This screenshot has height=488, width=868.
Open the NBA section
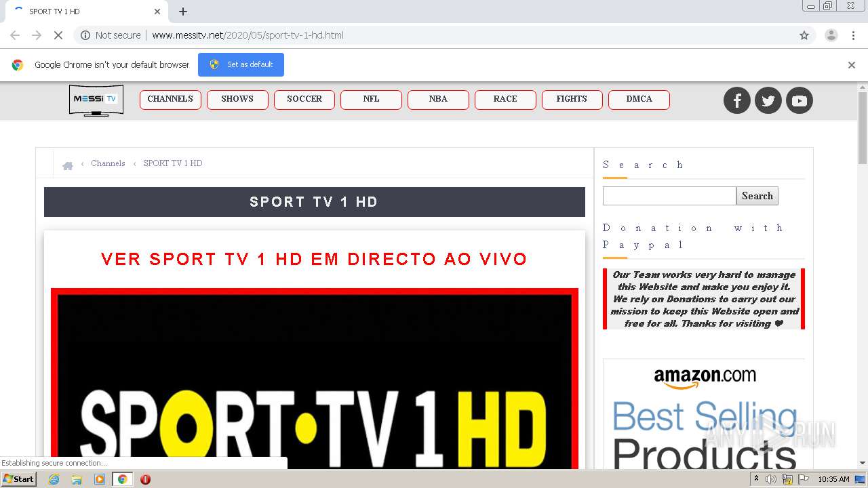point(438,100)
